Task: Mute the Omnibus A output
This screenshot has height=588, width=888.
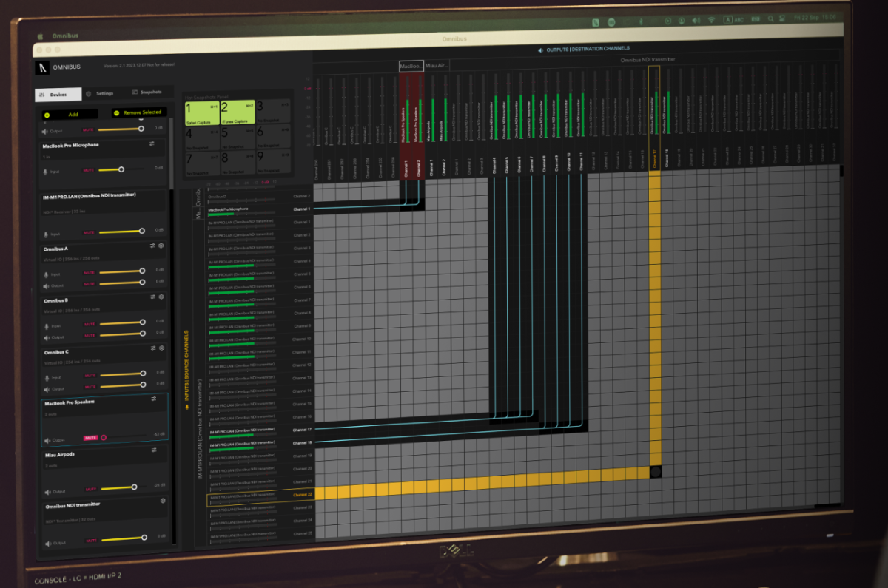Action: click(x=90, y=284)
